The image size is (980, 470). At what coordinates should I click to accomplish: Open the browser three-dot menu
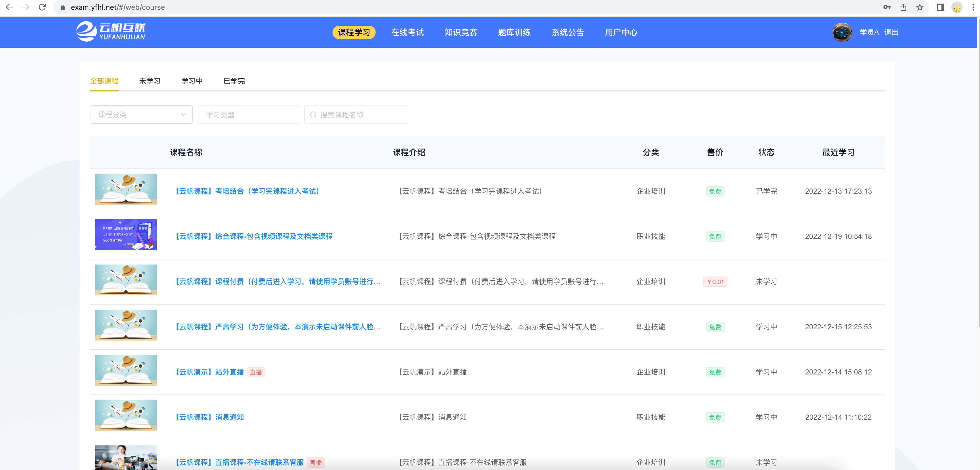click(x=973, y=7)
